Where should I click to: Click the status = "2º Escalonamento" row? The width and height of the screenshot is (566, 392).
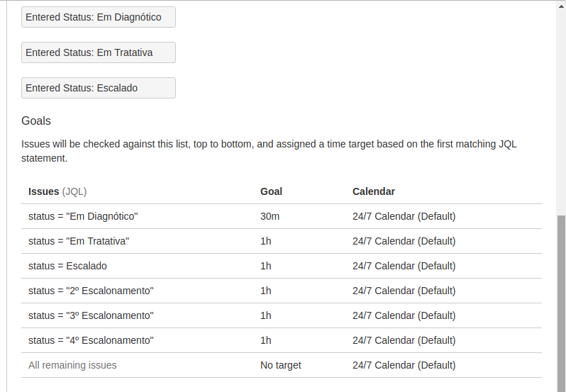pos(281,291)
